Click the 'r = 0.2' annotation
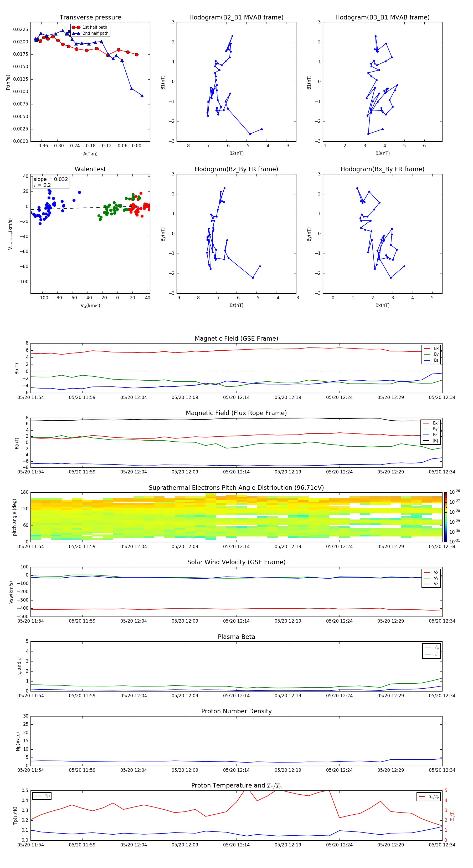 coord(42,185)
